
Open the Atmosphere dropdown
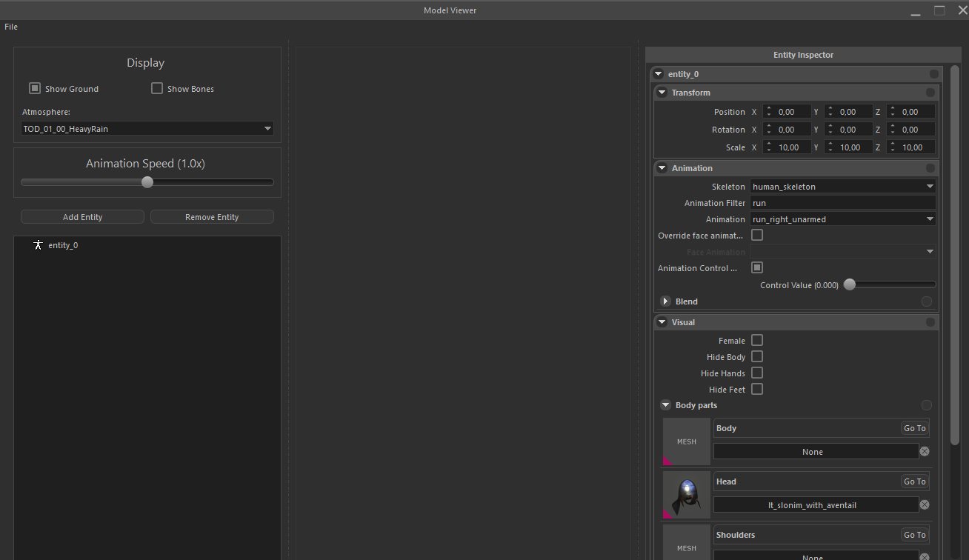[x=147, y=129]
